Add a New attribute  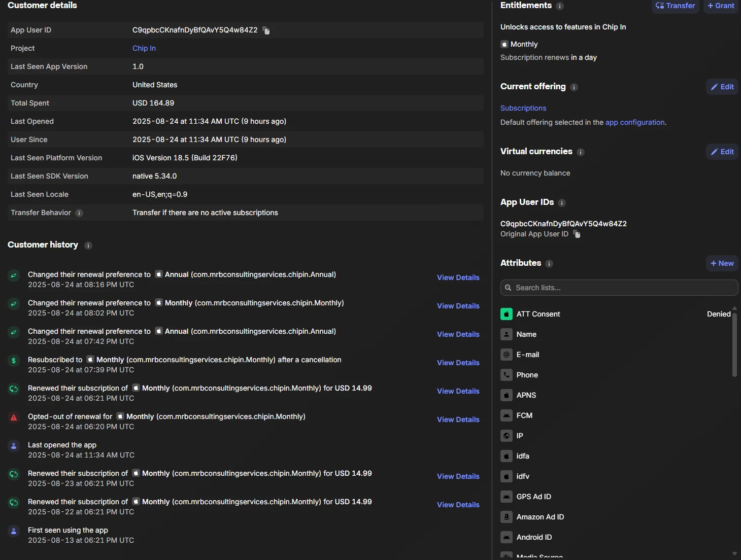[722, 263]
